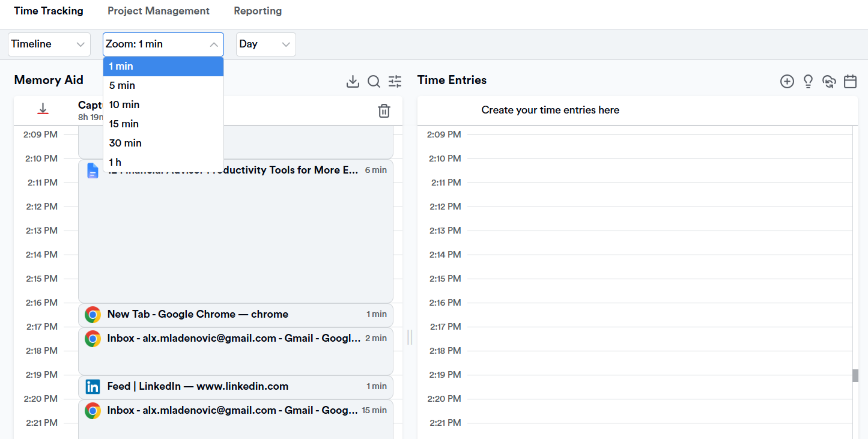The height and width of the screenshot is (439, 868).
Task: Switch to the Project Management tab
Action: (159, 11)
